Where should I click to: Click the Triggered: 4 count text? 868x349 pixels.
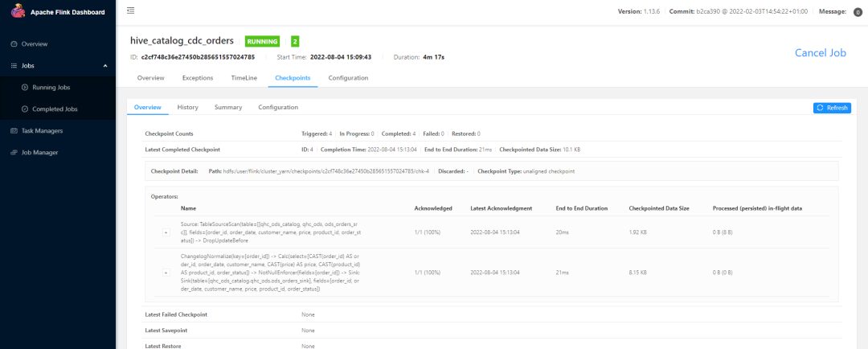pos(317,134)
